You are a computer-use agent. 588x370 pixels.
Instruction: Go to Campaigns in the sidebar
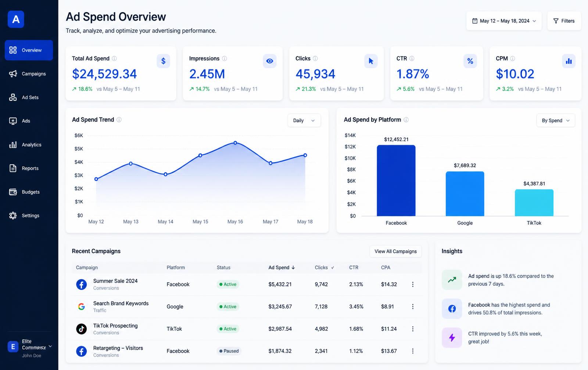pos(29,74)
